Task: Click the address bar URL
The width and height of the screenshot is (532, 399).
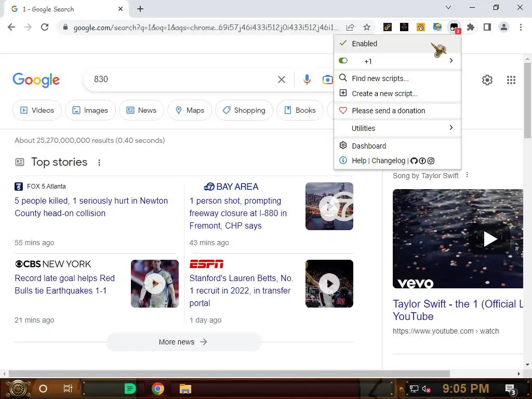Action: coord(206,28)
